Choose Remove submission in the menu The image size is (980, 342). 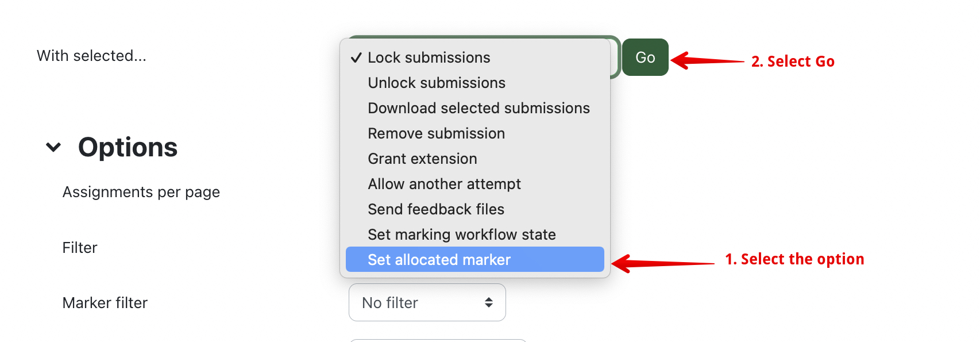(436, 133)
